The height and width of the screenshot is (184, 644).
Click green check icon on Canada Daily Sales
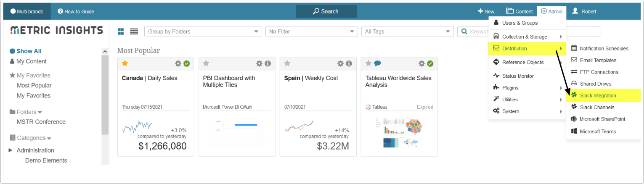(187, 63)
